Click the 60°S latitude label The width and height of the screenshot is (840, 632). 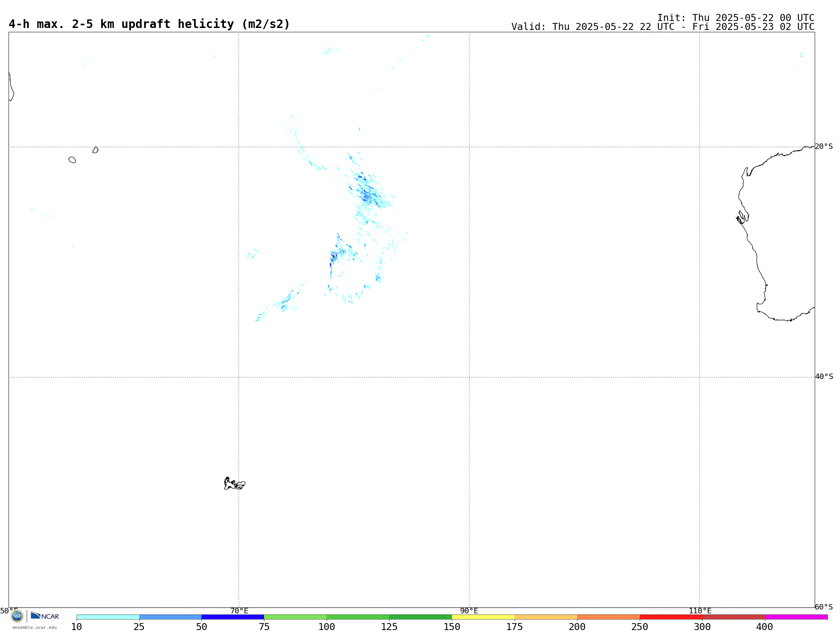coord(824,607)
